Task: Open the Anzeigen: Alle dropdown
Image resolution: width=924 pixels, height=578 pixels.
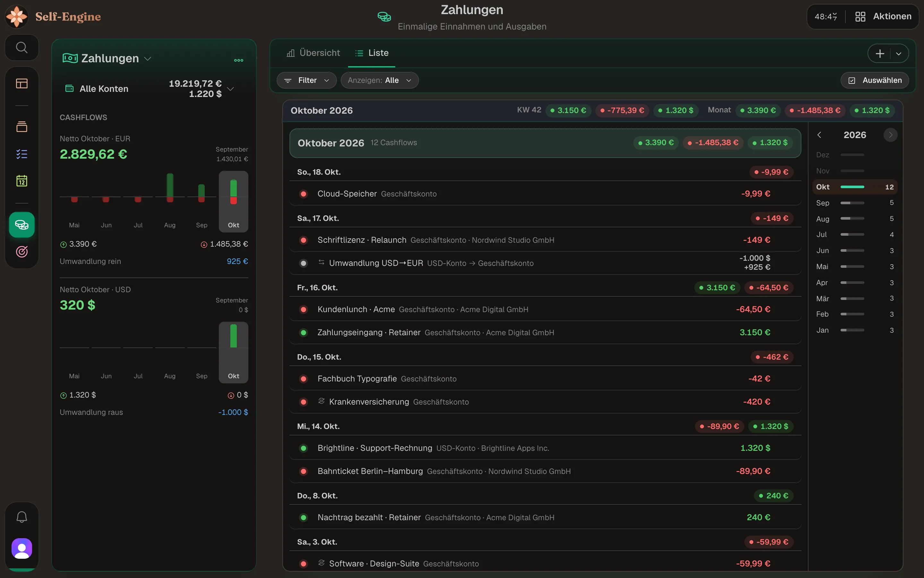Action: 380,80
